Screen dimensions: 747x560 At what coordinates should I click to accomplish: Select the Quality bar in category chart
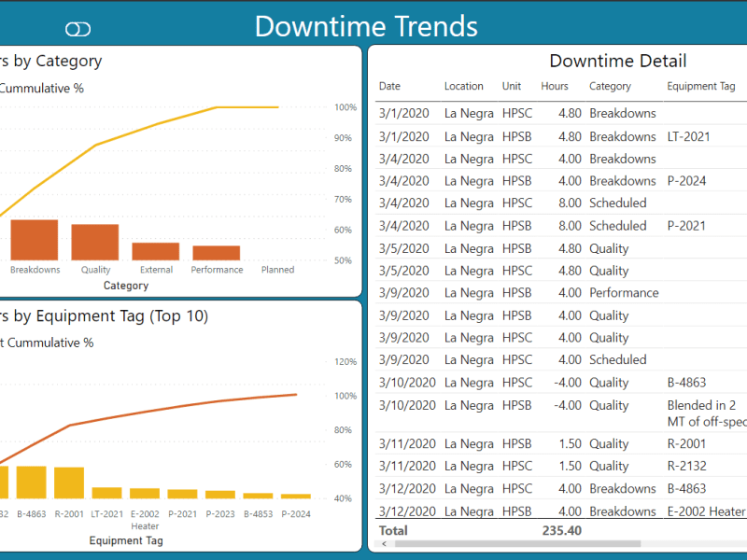coord(95,242)
